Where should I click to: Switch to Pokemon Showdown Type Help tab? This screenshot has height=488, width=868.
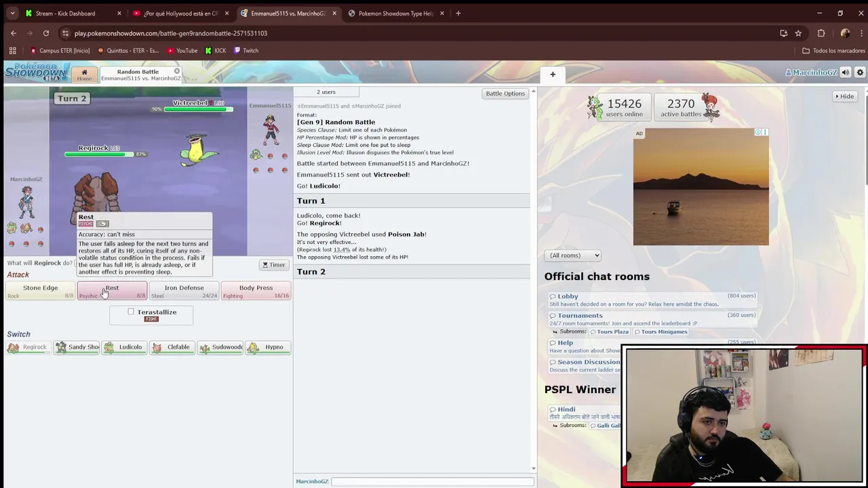pyautogui.click(x=396, y=14)
